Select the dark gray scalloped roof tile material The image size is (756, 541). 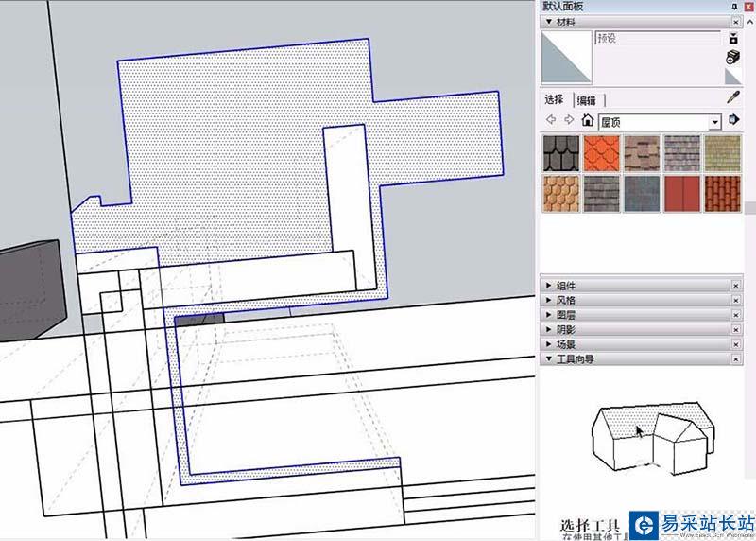tap(560, 153)
